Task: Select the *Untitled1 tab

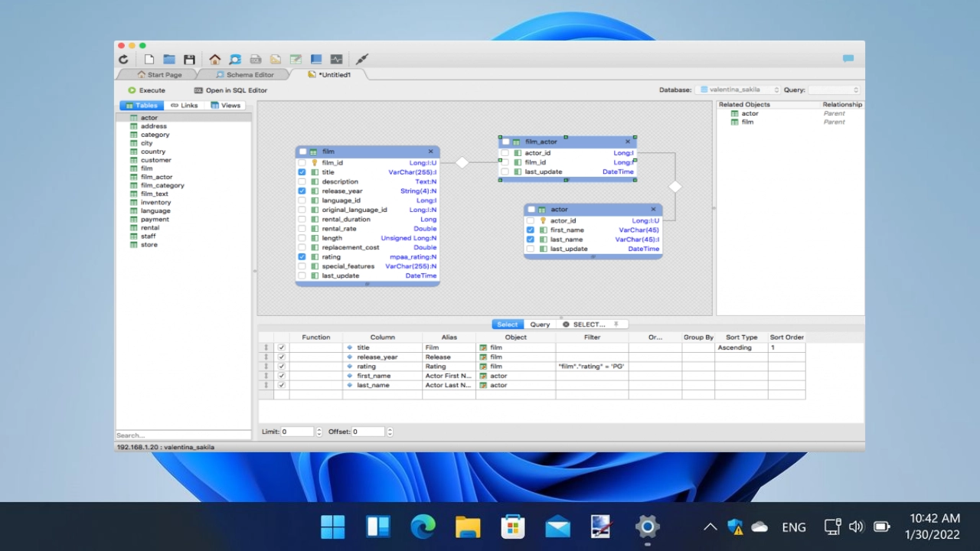Action: (330, 75)
